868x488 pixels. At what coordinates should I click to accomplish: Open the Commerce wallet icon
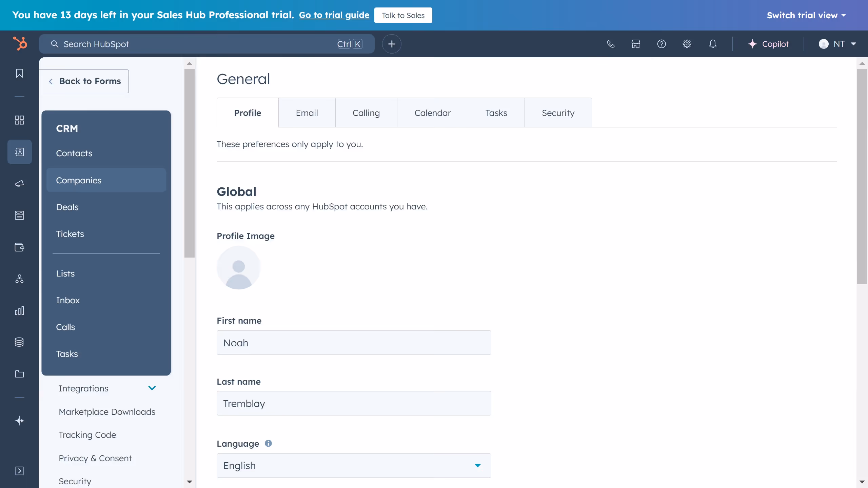[19, 247]
